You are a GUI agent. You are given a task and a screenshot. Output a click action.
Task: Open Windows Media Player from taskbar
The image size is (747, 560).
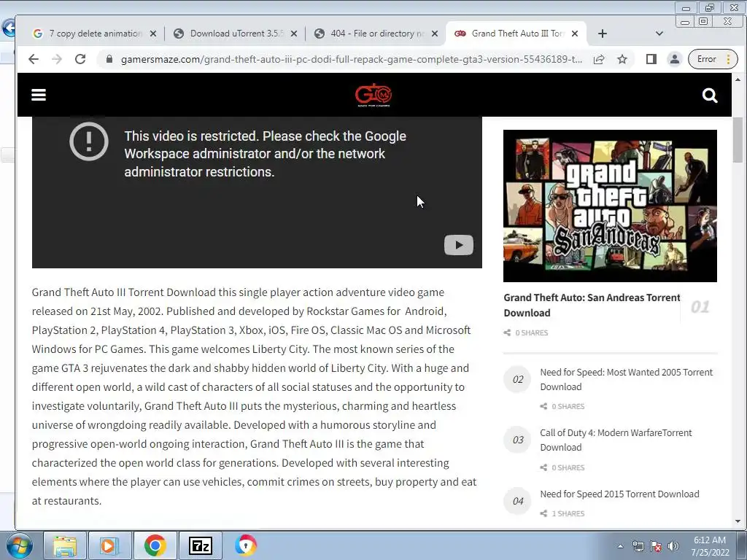pos(109,545)
